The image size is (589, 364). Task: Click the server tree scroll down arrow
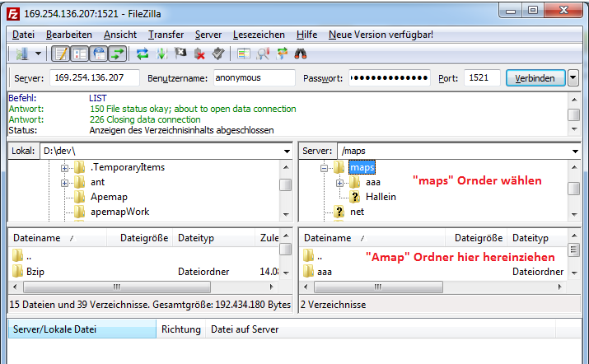pyautogui.click(x=574, y=214)
